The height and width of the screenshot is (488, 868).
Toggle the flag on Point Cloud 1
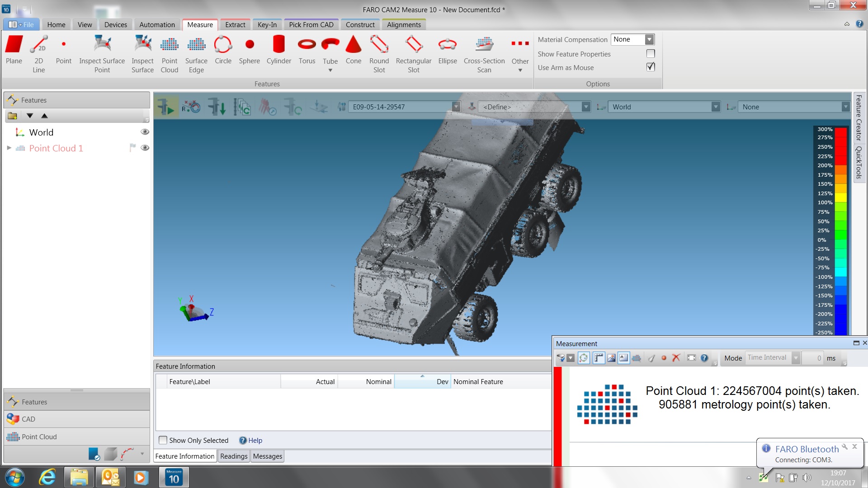pyautogui.click(x=132, y=148)
